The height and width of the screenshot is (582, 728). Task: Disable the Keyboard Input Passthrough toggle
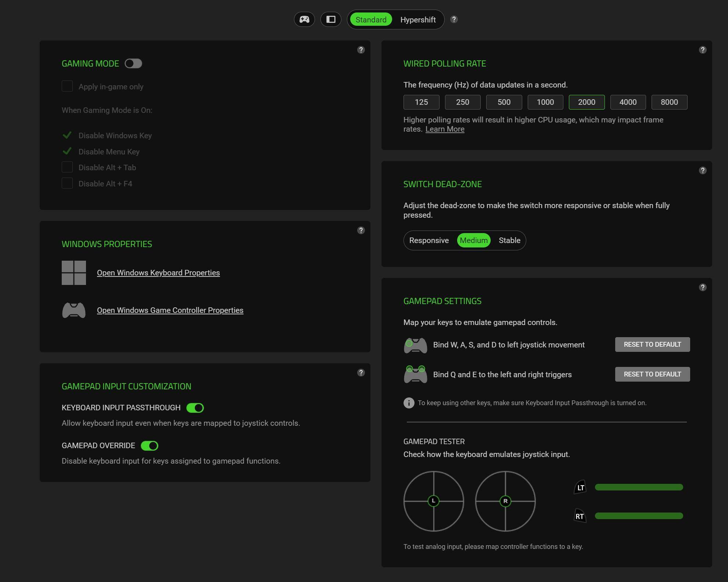pyautogui.click(x=195, y=408)
